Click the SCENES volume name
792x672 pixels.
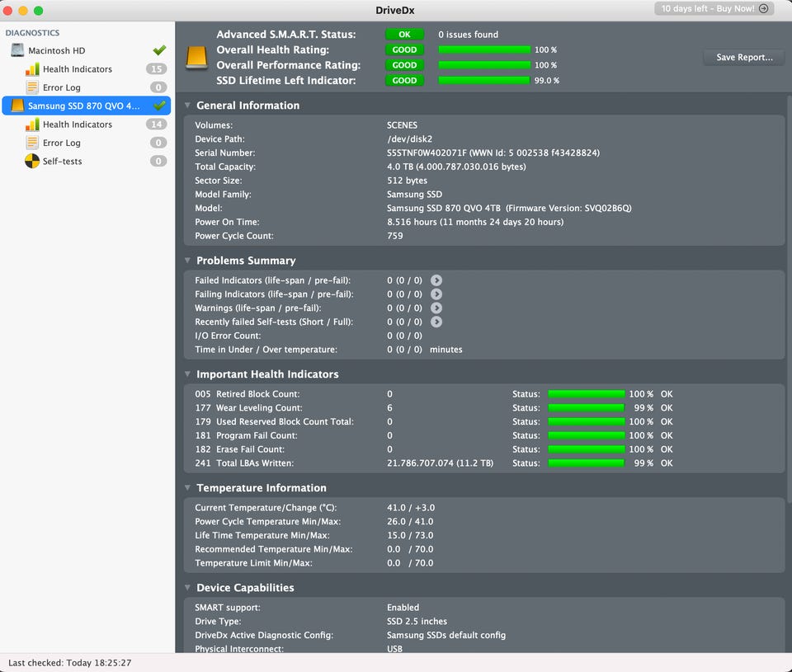[402, 125]
